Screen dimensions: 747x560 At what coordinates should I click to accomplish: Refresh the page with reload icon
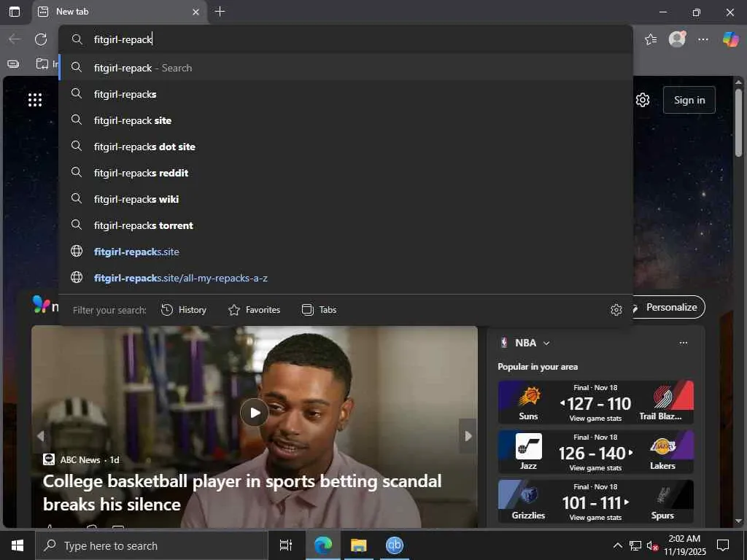click(41, 39)
